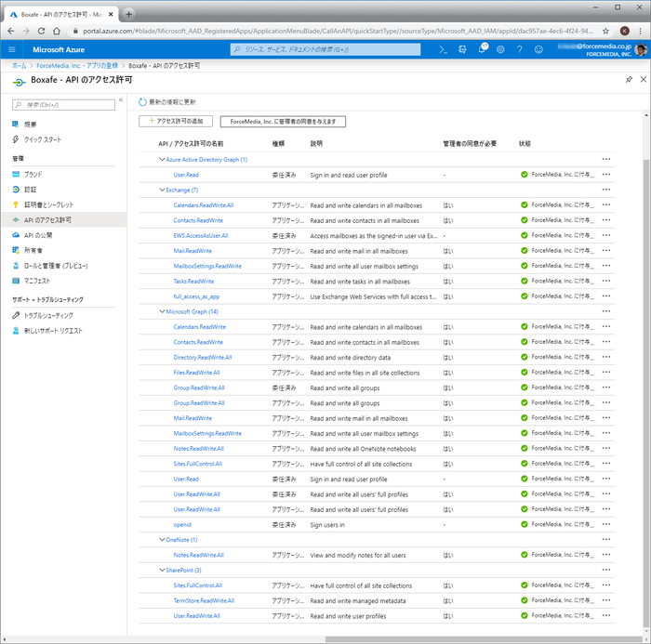
Task: Collapse the Exchange (7) permission group
Action: tap(162, 190)
